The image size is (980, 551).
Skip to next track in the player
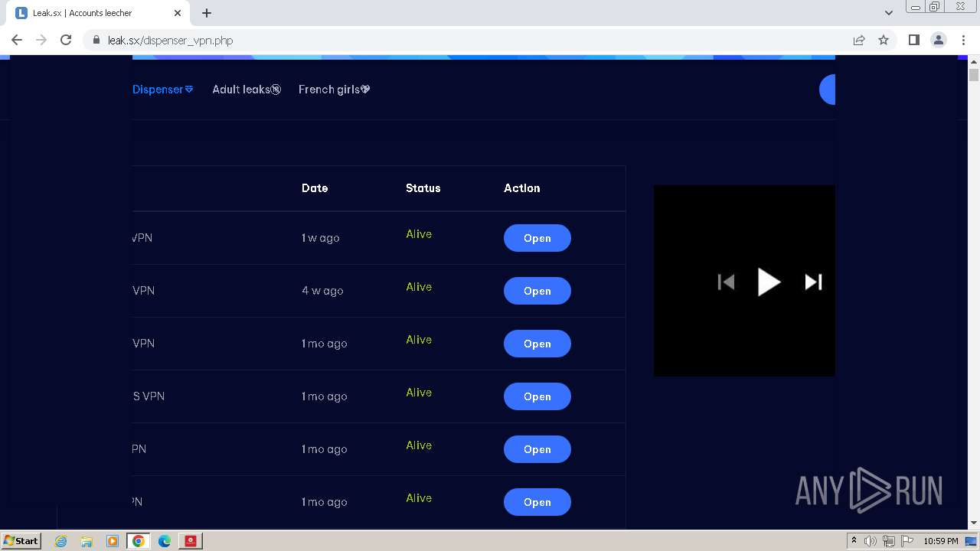pyautogui.click(x=813, y=282)
